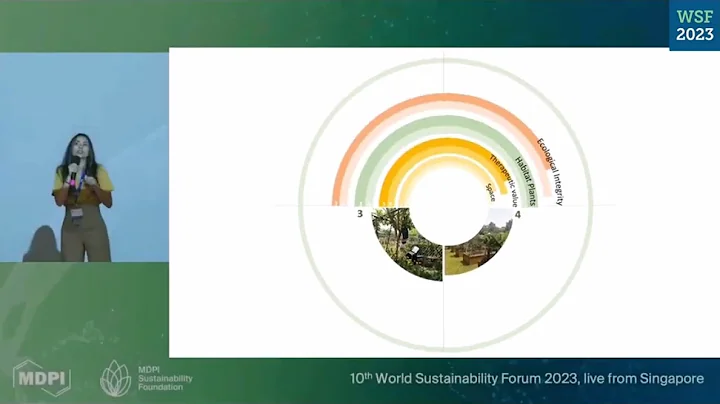Click the 'Therapeutic value' arc label

[x=504, y=181]
